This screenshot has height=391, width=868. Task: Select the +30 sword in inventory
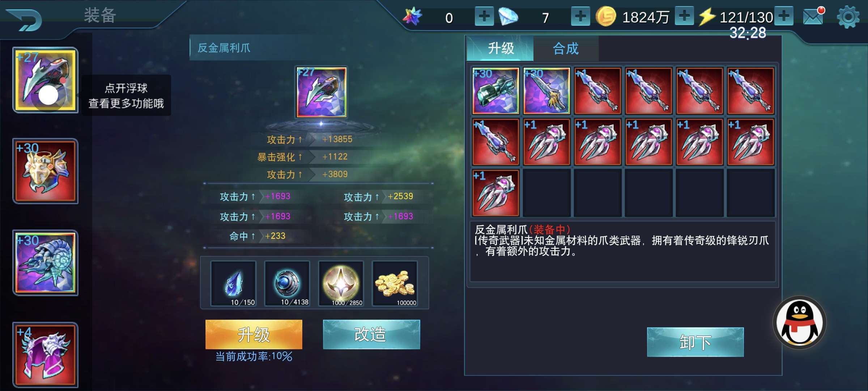pyautogui.click(x=546, y=91)
